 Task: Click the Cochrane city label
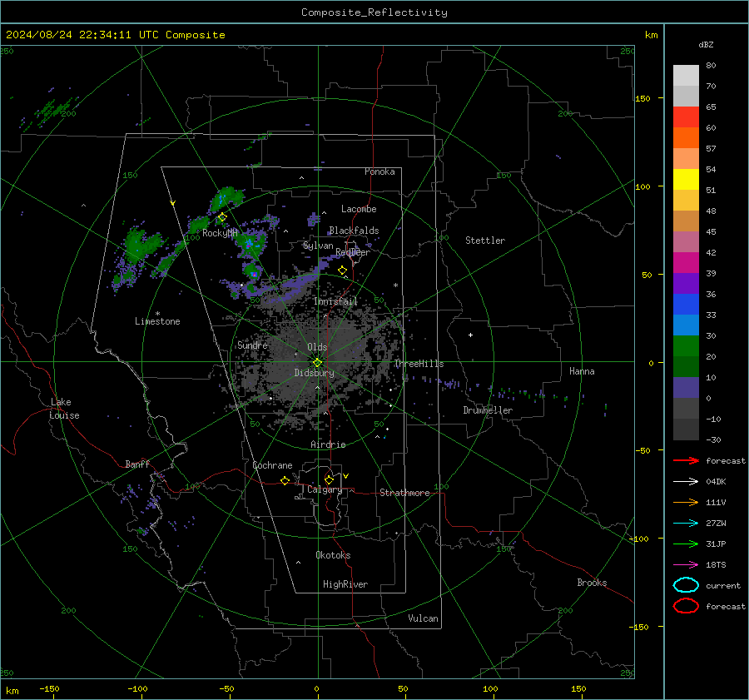click(x=272, y=465)
